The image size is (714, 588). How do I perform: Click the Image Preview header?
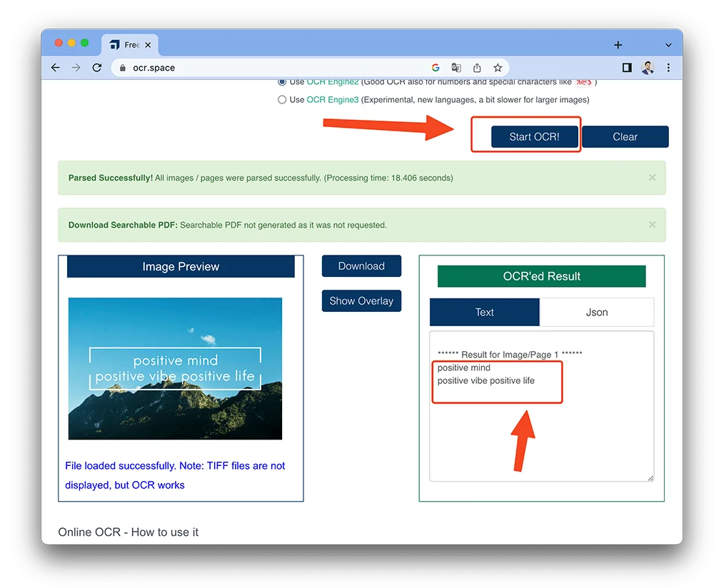(x=181, y=266)
